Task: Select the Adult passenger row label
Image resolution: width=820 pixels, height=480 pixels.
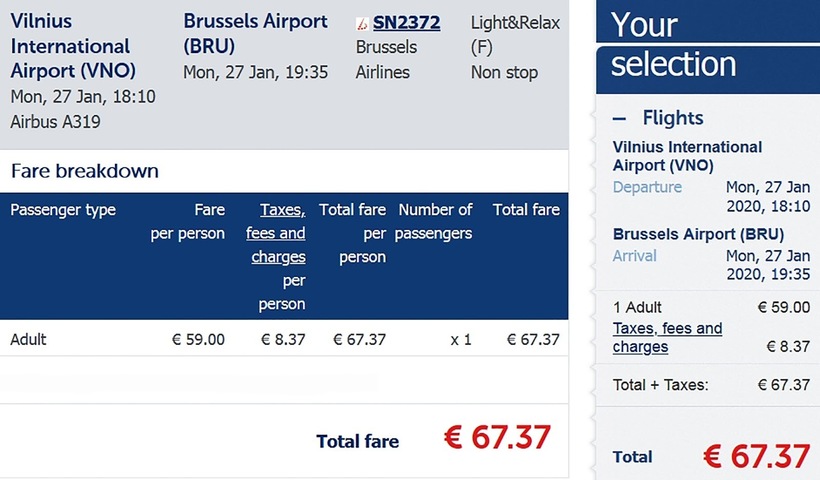Action: click(29, 339)
